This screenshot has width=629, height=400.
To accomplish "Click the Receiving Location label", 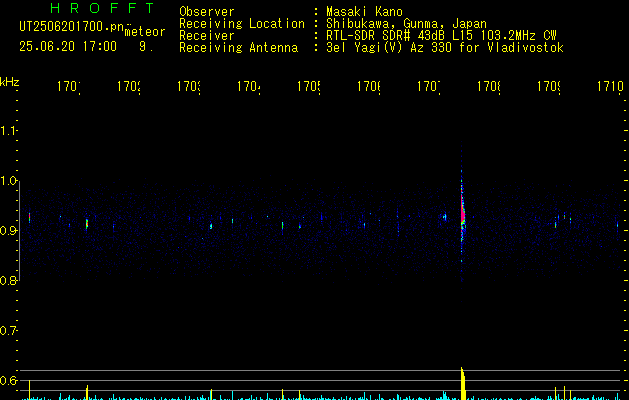I will point(242,24).
